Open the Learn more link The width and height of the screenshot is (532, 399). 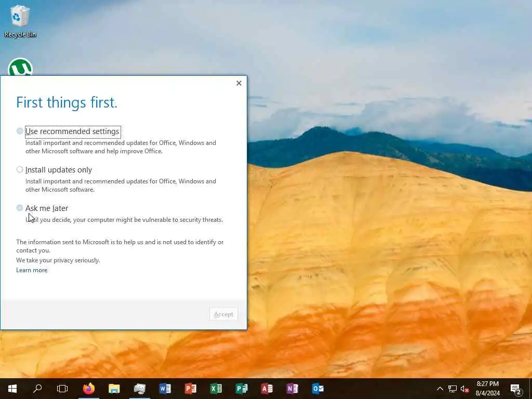pyautogui.click(x=32, y=270)
